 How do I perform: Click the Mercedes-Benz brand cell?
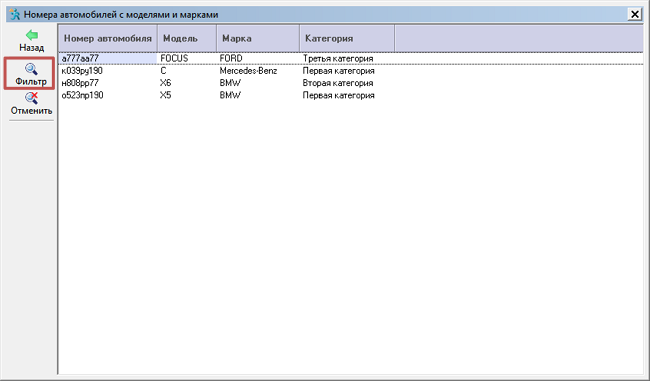tap(258, 71)
